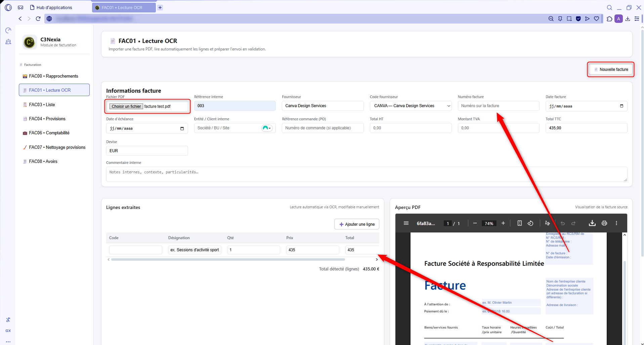
Task: Download the PDF from the preview toolbar
Action: click(x=592, y=223)
